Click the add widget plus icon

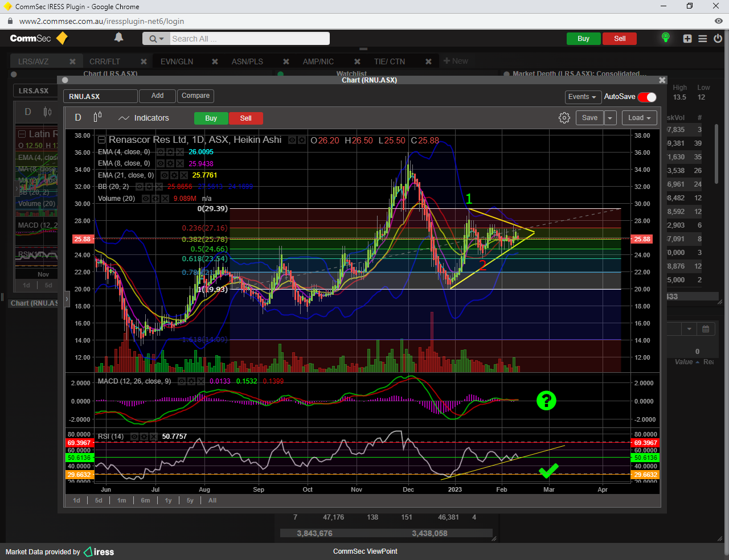pyautogui.click(x=687, y=39)
